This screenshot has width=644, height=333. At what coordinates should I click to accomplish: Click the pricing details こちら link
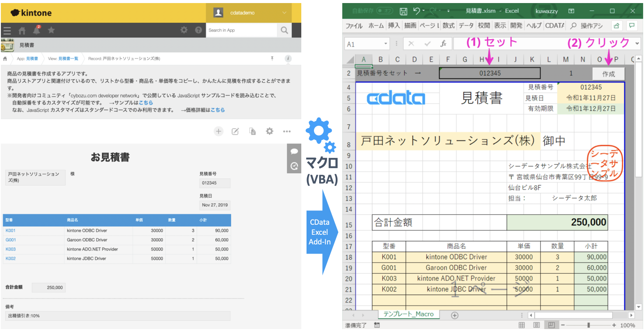218,110
